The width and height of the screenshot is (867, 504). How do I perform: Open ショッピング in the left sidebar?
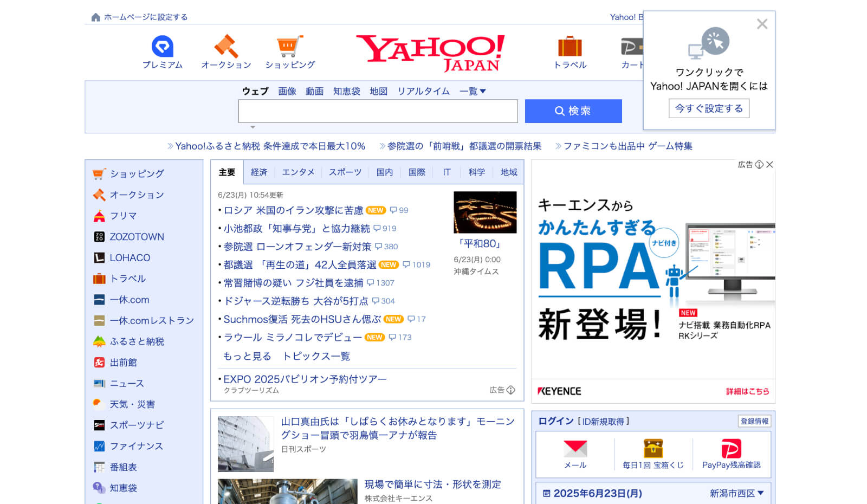(x=137, y=174)
